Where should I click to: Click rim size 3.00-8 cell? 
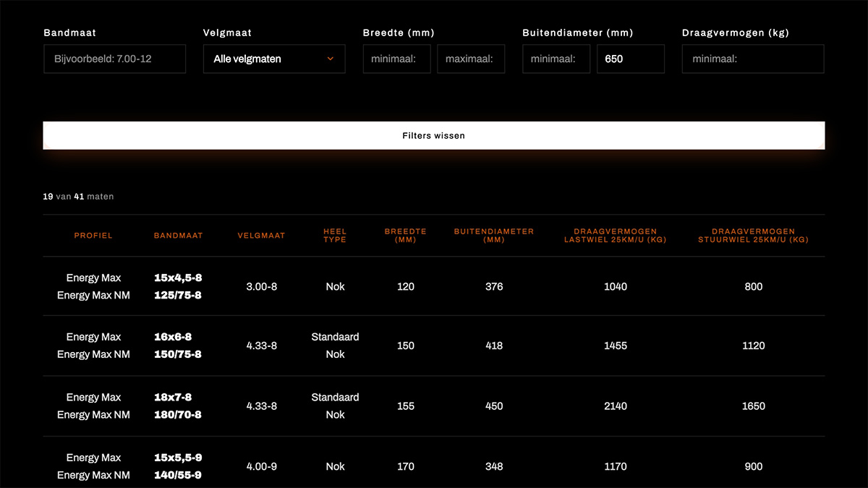pos(261,287)
